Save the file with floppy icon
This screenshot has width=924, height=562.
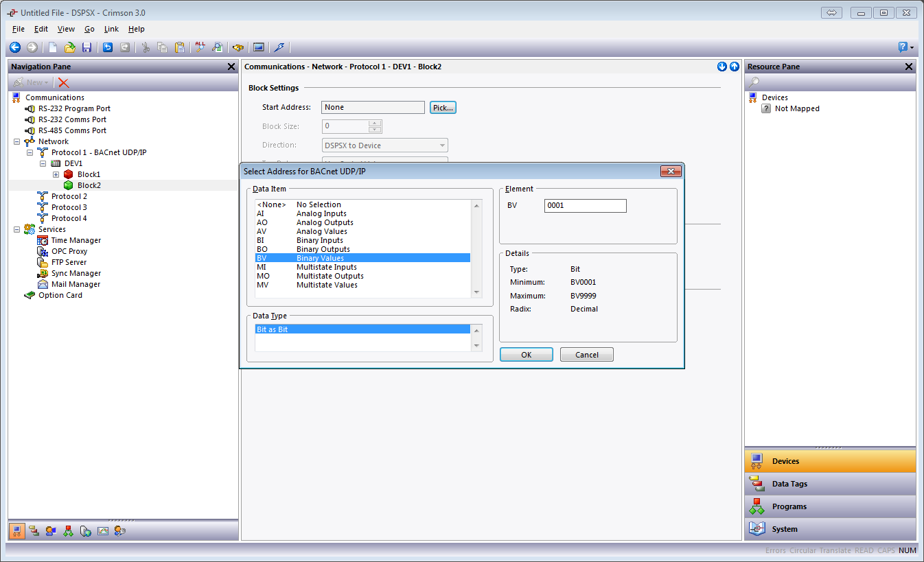[86, 47]
